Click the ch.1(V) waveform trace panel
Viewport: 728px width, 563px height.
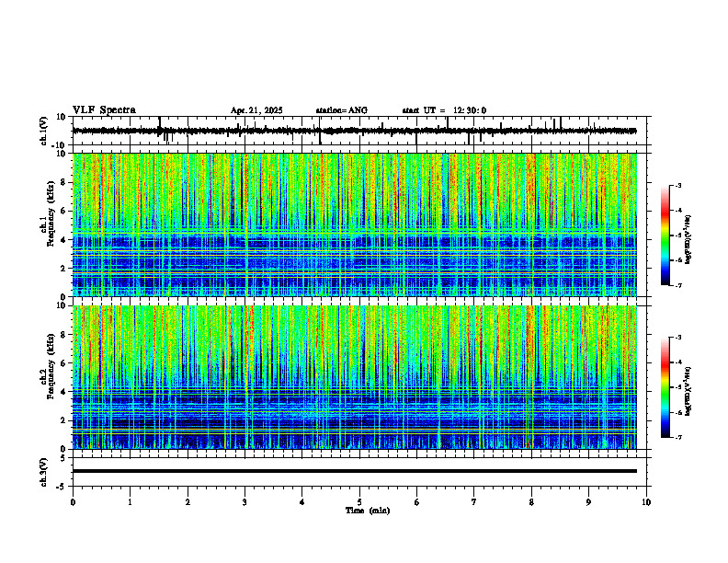[x=361, y=131]
